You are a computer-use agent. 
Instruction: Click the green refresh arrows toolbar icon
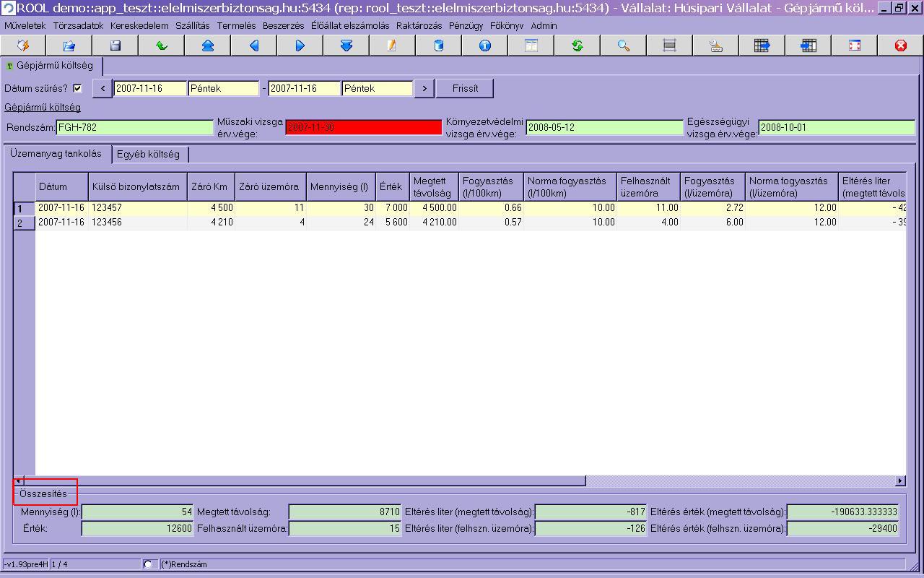click(577, 46)
